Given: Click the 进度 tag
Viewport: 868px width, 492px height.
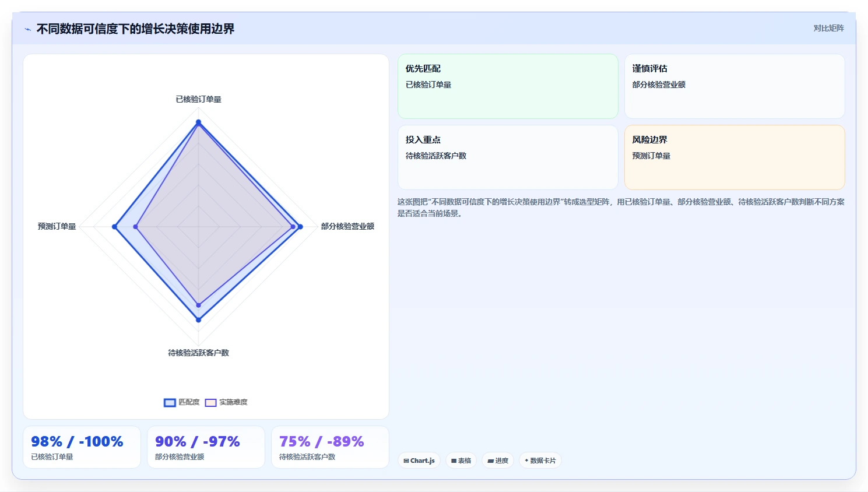Looking at the screenshot, I should [x=498, y=461].
